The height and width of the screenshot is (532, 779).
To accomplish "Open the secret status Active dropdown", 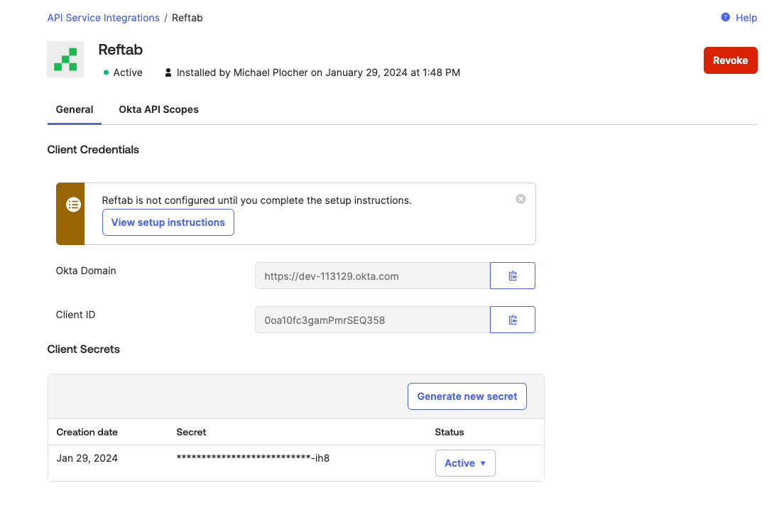I will (x=465, y=462).
